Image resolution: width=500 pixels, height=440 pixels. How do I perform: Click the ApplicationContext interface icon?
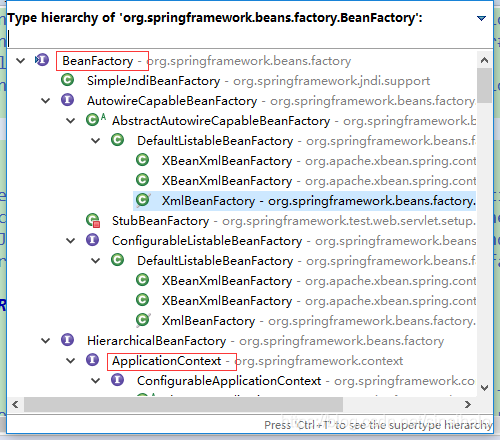[92, 360]
